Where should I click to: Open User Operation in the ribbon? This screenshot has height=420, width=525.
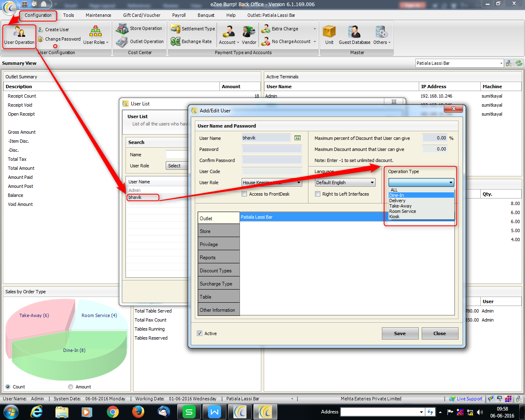click(x=19, y=36)
